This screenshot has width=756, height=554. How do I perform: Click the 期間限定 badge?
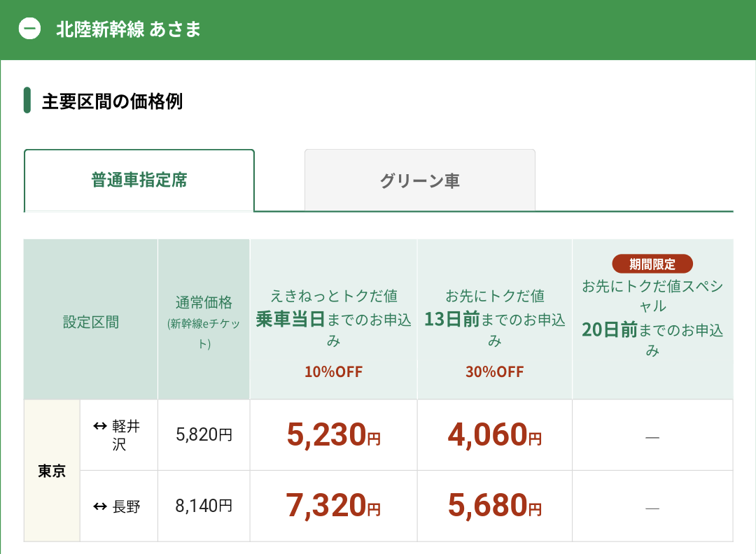pos(652,264)
